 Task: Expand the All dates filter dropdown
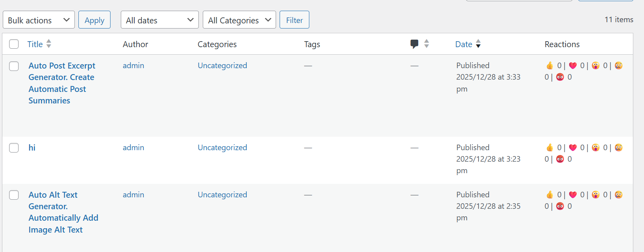[x=160, y=20]
